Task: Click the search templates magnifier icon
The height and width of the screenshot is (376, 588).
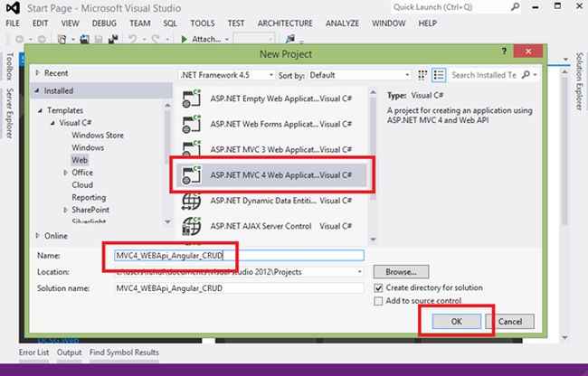Action: click(x=526, y=75)
